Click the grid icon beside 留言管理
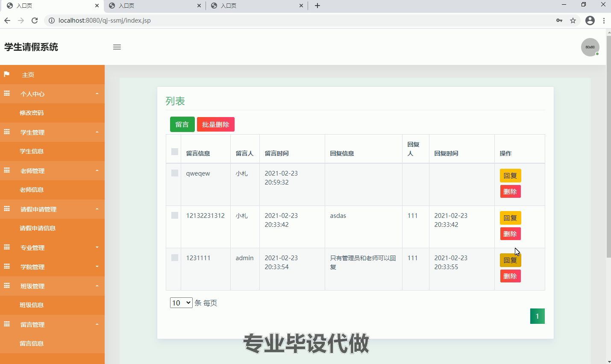 pos(7,324)
